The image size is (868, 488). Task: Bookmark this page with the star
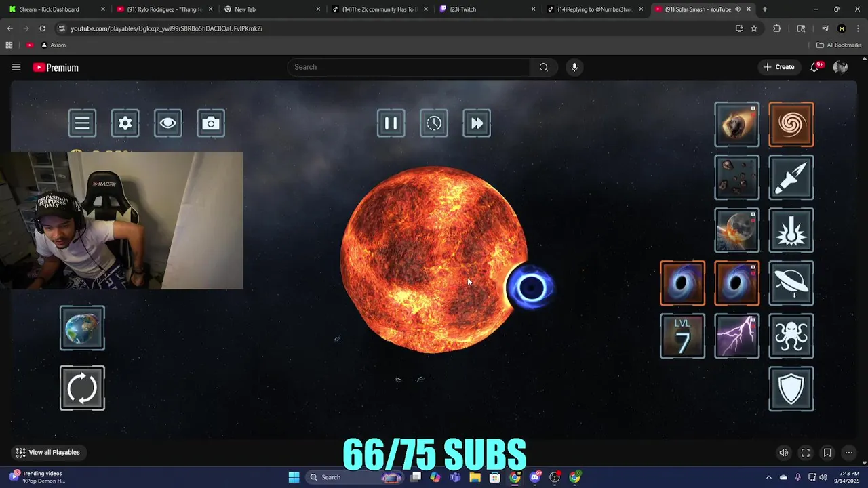coord(754,28)
